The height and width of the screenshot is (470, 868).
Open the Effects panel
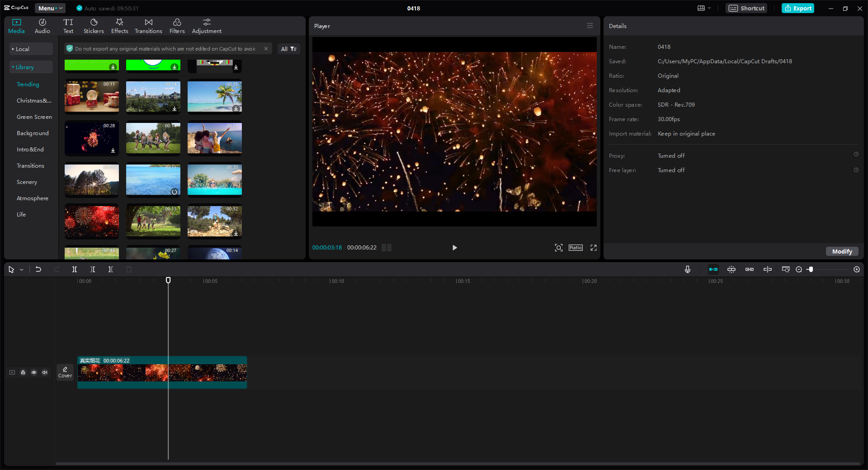119,25
